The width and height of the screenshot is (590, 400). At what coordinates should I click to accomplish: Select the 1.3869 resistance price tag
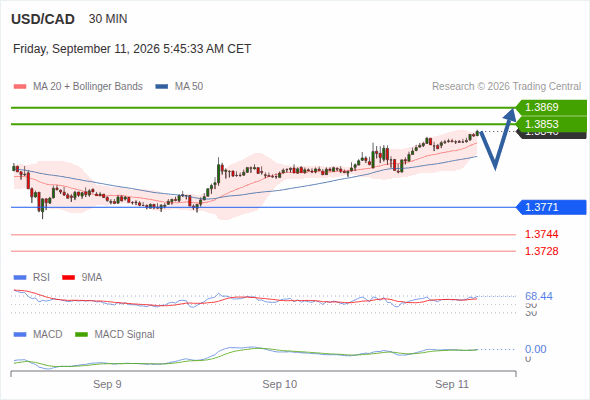[551, 107]
